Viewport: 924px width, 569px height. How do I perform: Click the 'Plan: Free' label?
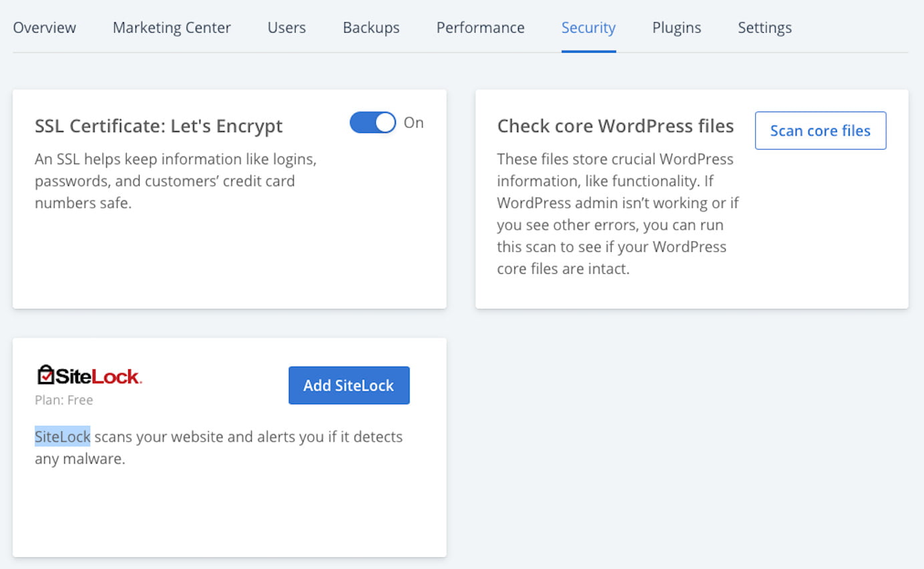pos(64,400)
